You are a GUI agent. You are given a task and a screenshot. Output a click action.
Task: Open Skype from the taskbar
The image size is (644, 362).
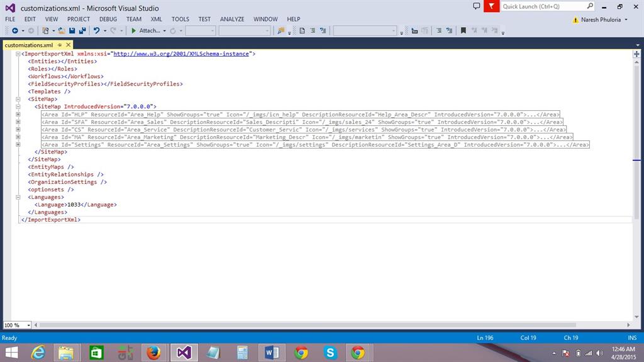point(330,353)
